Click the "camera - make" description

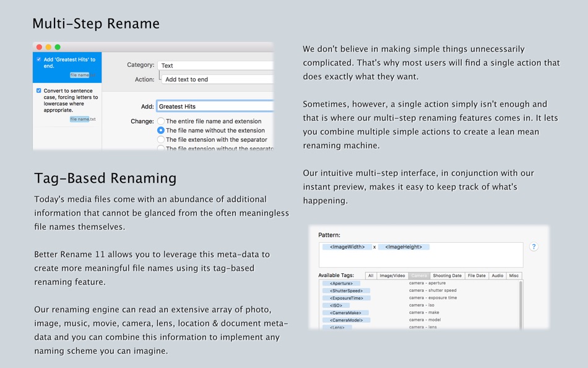[424, 312]
